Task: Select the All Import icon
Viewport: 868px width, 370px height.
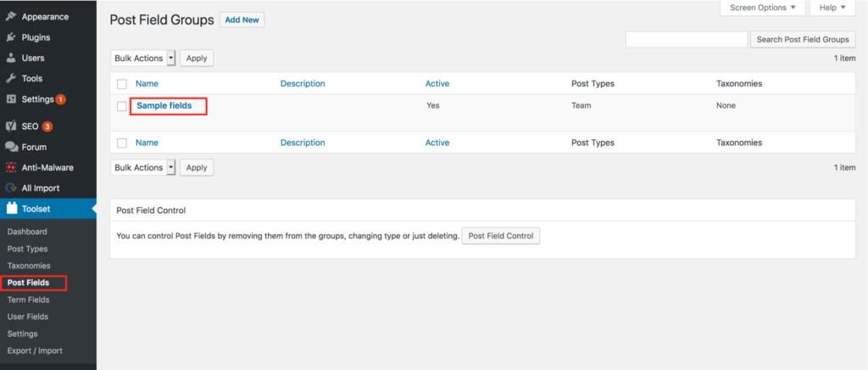Action: [10, 188]
